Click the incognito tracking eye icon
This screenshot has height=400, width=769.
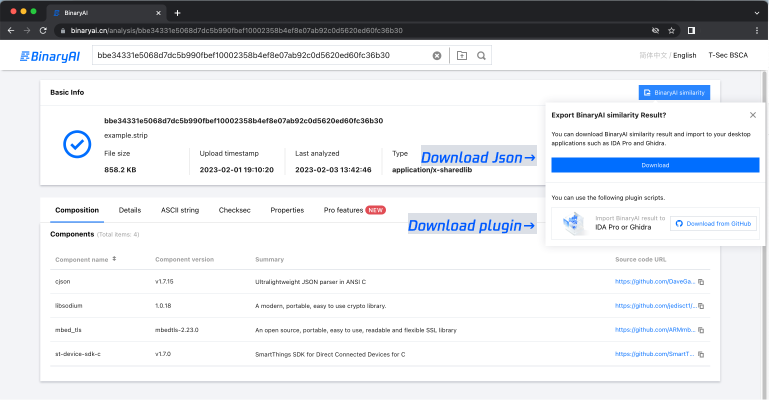coord(655,30)
